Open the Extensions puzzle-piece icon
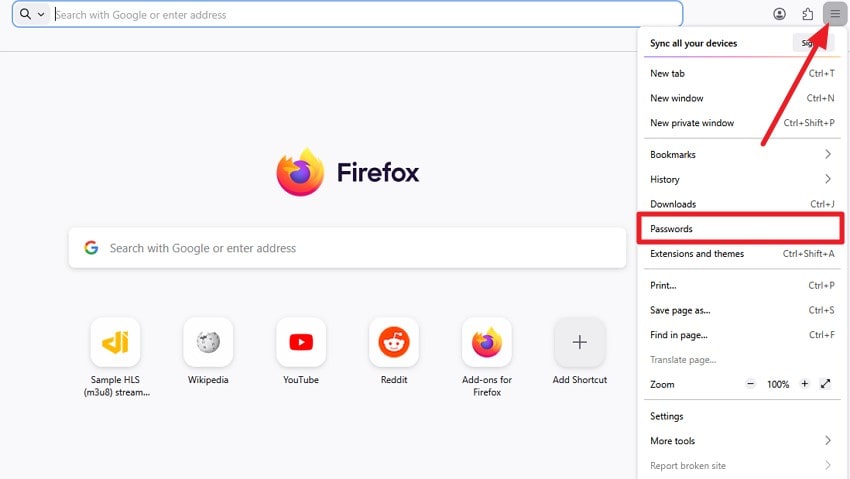The image size is (850, 479). coord(807,14)
